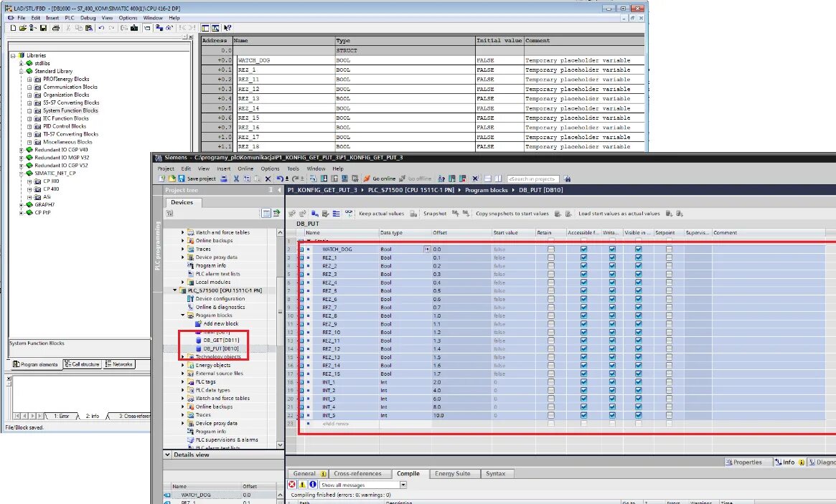836x504 pixels.
Task: Toggle Writable checkbox for INT_5 row
Action: tap(612, 415)
